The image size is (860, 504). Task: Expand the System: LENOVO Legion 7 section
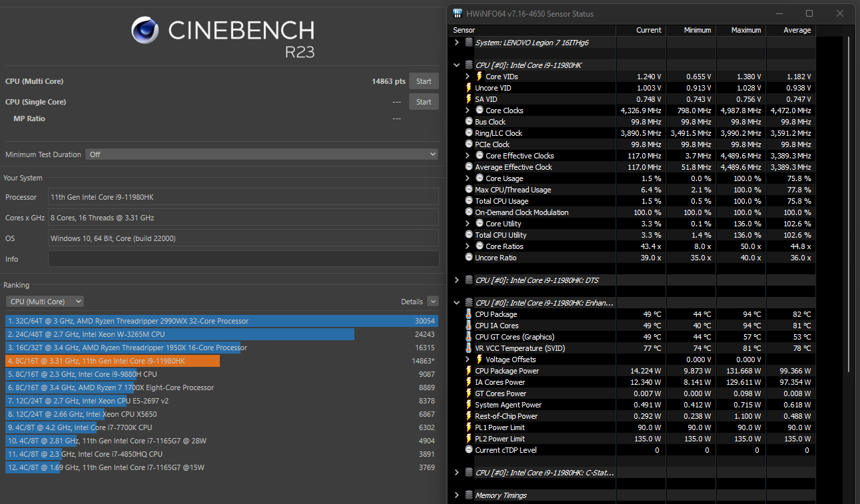click(x=456, y=43)
